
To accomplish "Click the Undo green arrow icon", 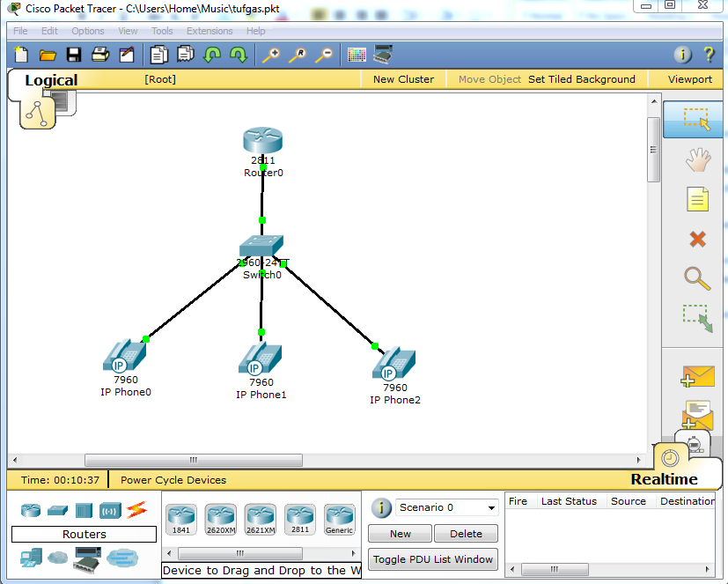I will click(212, 55).
